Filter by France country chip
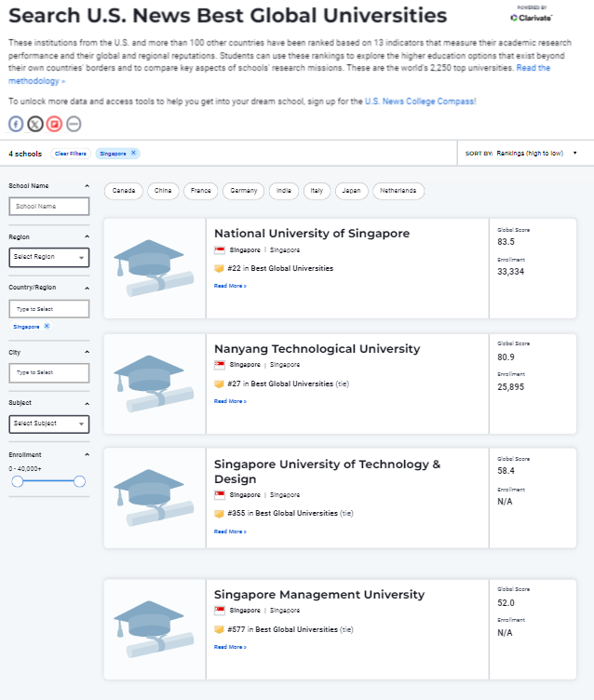Image resolution: width=594 pixels, height=700 pixels. pos(200,191)
